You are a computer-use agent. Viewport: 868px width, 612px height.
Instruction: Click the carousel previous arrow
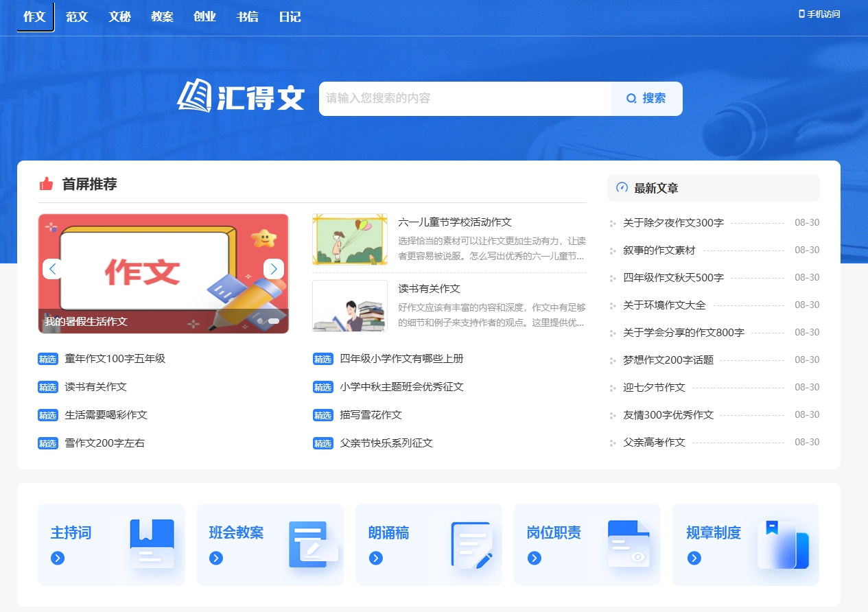(x=53, y=269)
